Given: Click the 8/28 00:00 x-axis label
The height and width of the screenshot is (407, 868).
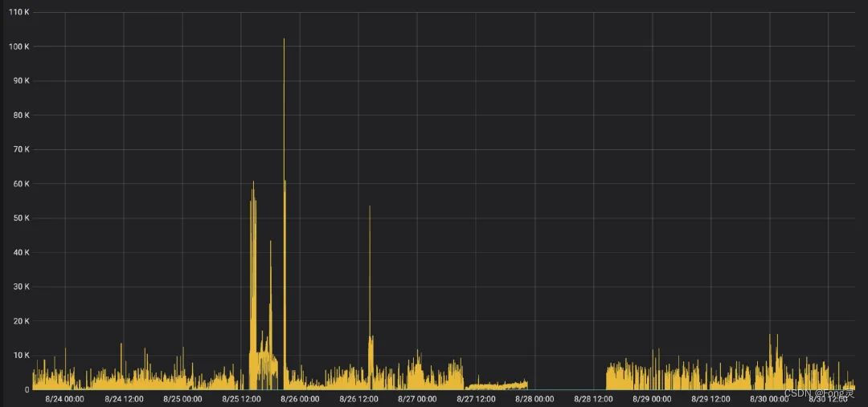Looking at the screenshot, I should (534, 399).
